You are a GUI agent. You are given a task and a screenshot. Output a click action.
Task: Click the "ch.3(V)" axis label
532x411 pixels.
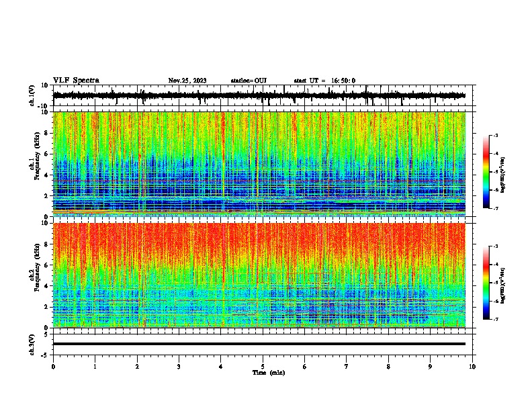[32, 345]
